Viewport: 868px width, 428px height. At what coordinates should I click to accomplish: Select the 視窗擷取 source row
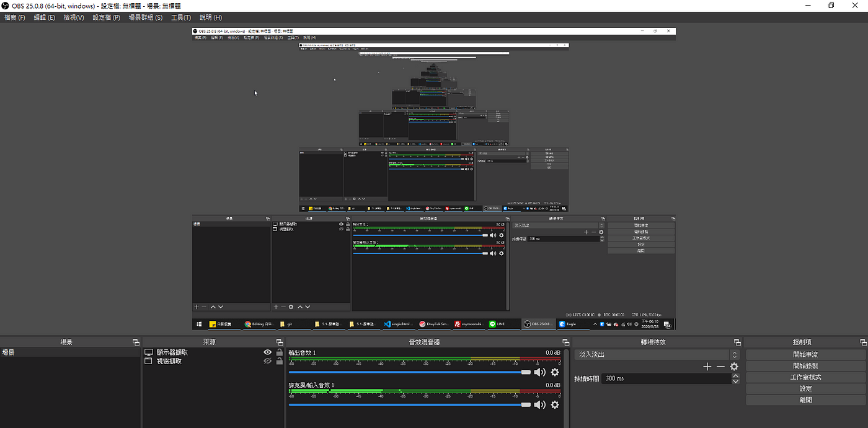pos(213,360)
